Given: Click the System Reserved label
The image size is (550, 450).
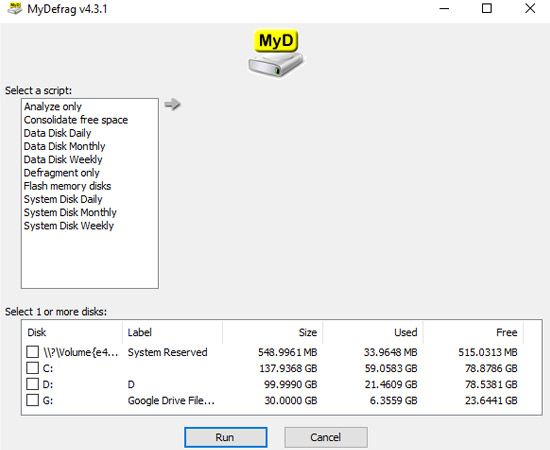Looking at the screenshot, I should 168,352.
